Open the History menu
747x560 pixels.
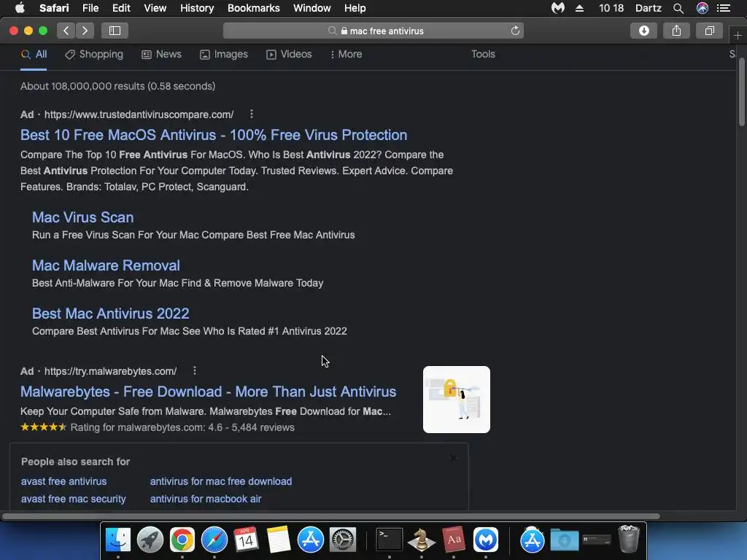[197, 8]
